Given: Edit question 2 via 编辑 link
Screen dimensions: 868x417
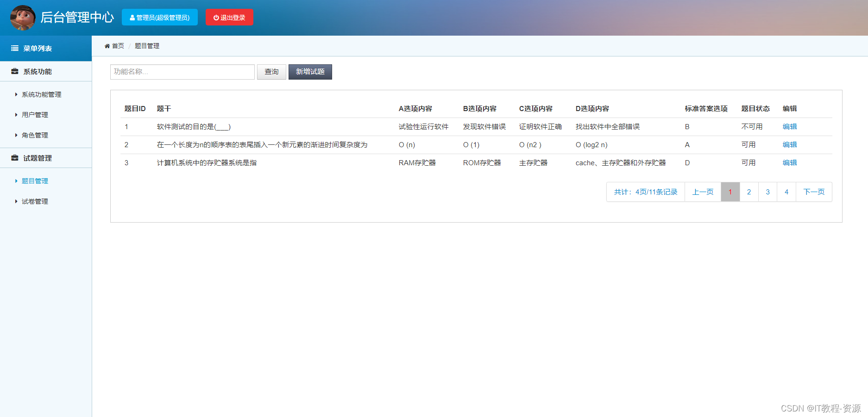Looking at the screenshot, I should pos(790,145).
